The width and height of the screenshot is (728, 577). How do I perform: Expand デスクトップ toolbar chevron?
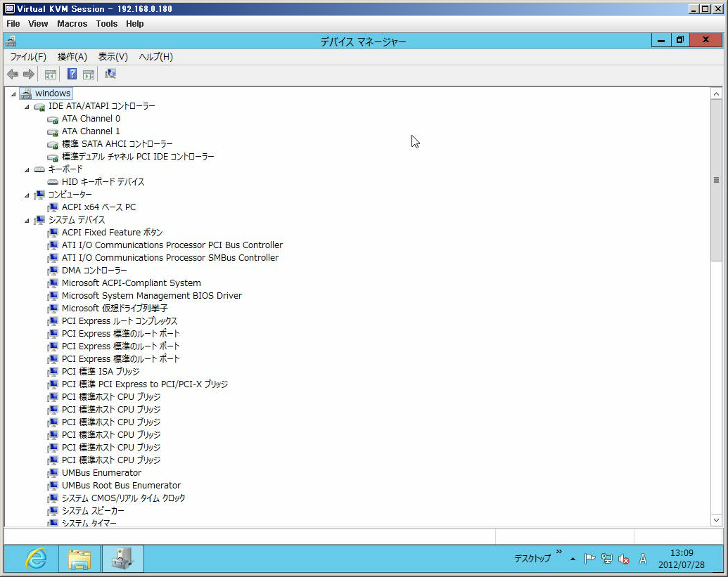[559, 552]
